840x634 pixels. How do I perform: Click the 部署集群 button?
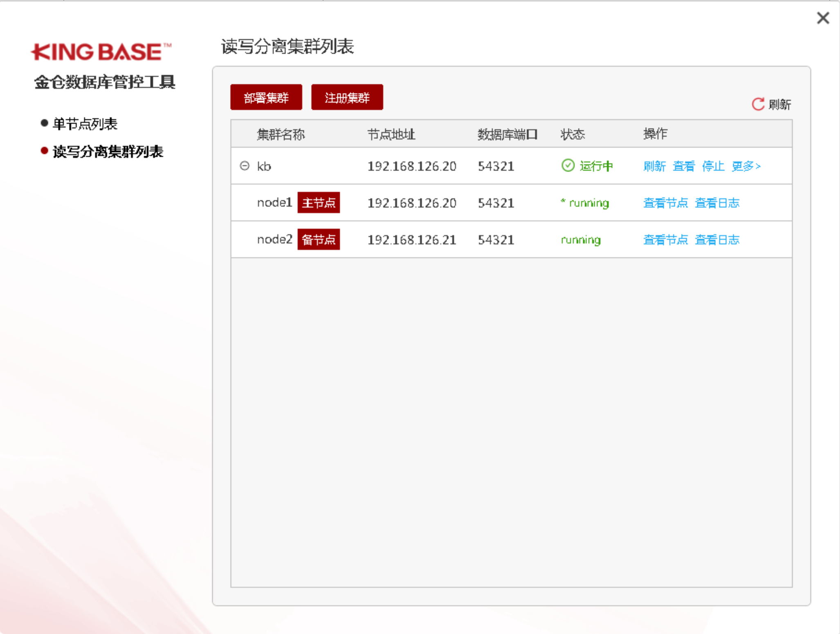pos(266,97)
